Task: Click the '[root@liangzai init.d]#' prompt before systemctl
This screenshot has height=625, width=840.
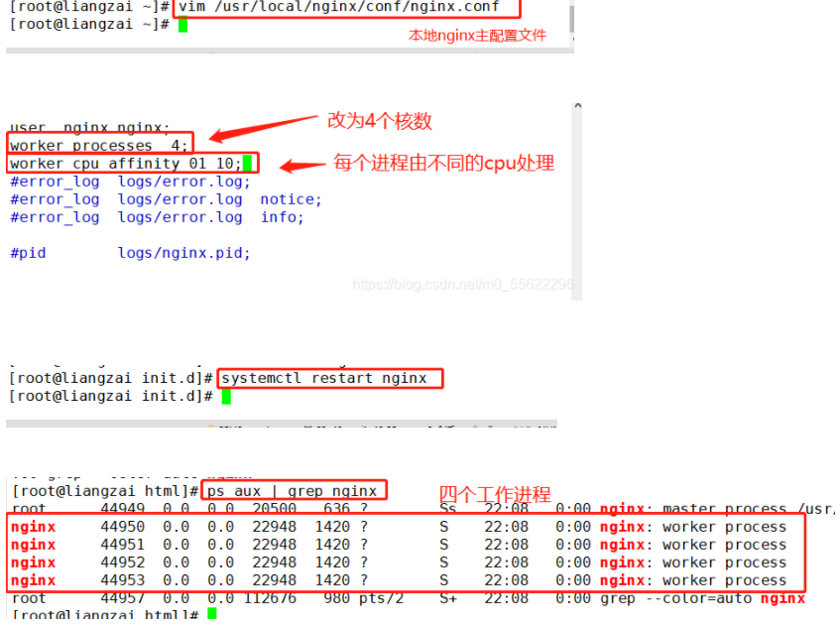Action: [111, 378]
